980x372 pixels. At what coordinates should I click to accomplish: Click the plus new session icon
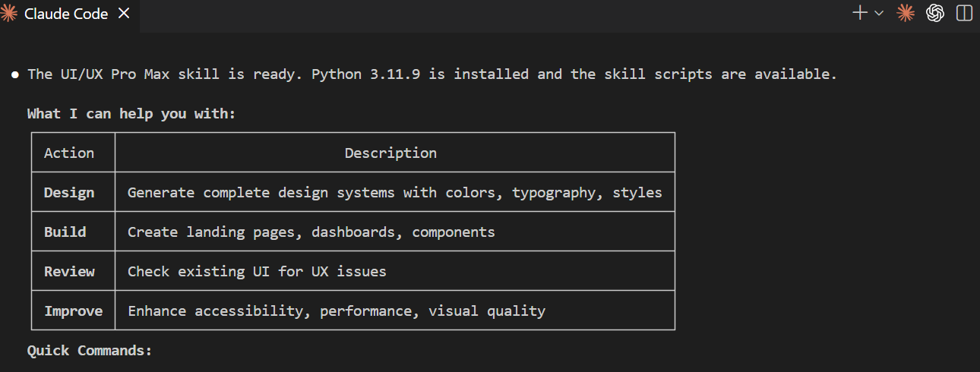point(860,13)
